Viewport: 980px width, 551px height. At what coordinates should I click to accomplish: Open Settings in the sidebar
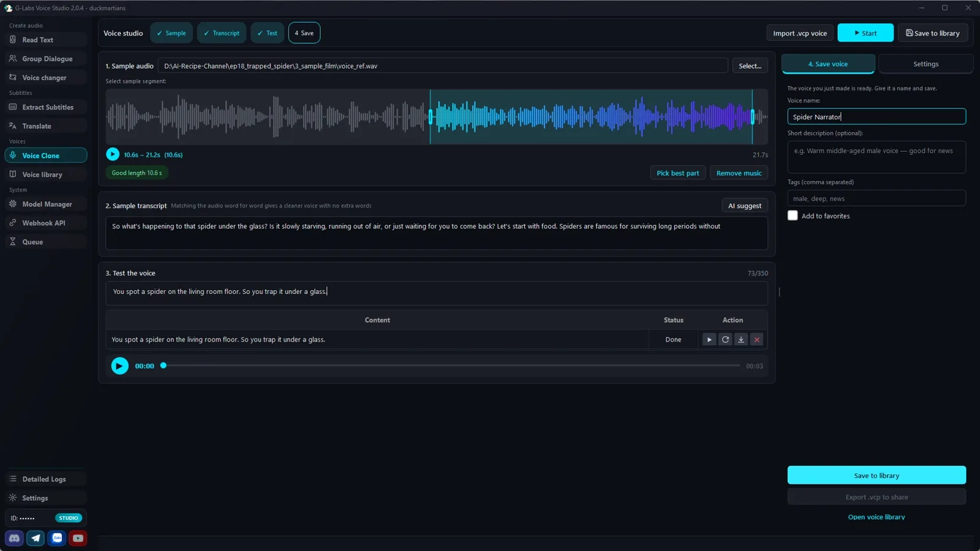pyautogui.click(x=46, y=498)
